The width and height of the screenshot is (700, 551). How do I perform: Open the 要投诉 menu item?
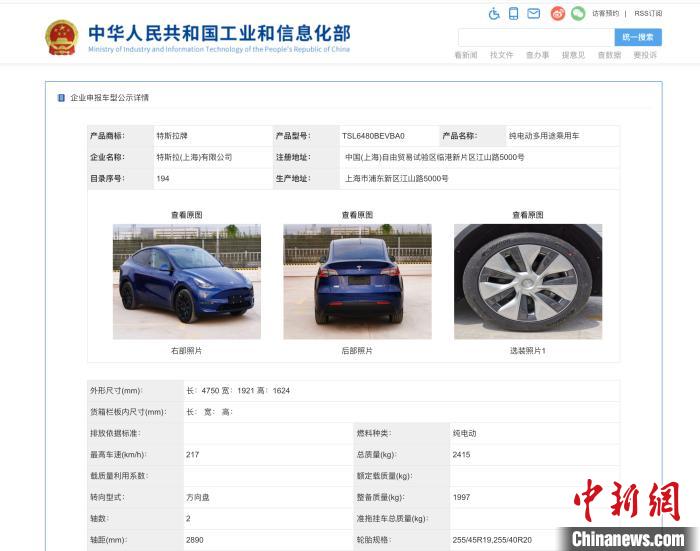(645, 55)
